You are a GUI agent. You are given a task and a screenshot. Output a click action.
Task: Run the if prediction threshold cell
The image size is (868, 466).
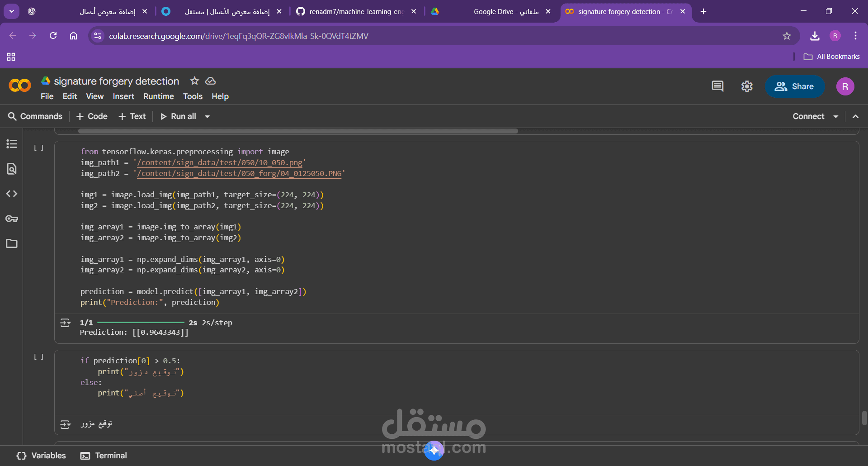39,357
